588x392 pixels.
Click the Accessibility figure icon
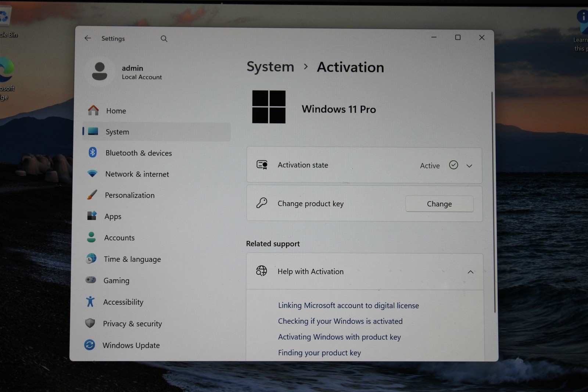pos(90,302)
